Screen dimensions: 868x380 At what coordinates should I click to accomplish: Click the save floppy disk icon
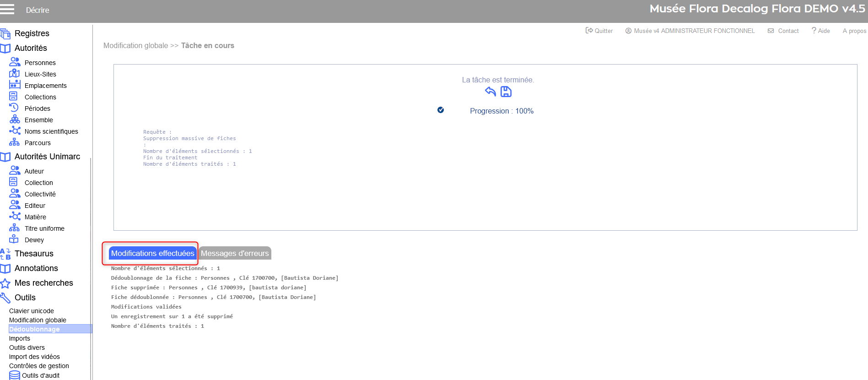tap(506, 92)
